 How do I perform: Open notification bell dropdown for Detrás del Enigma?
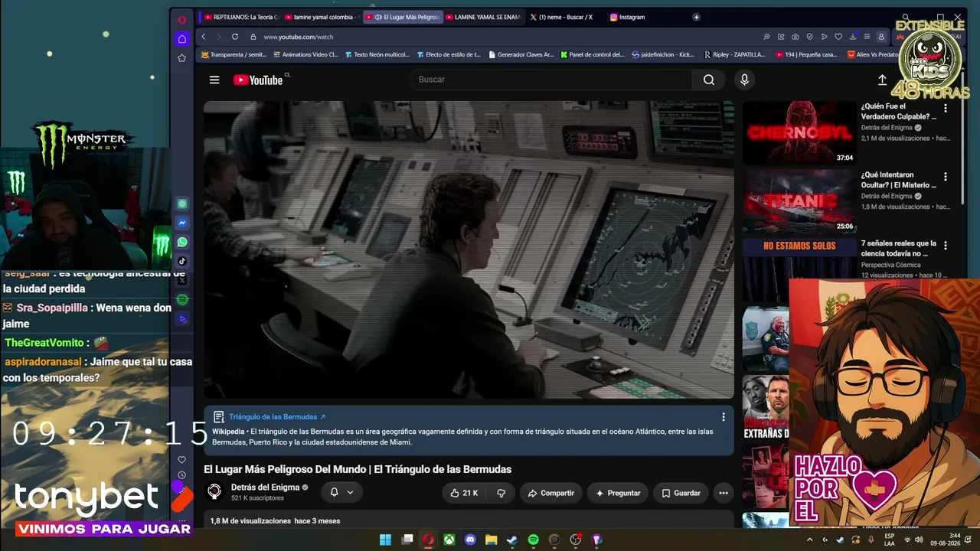click(341, 492)
